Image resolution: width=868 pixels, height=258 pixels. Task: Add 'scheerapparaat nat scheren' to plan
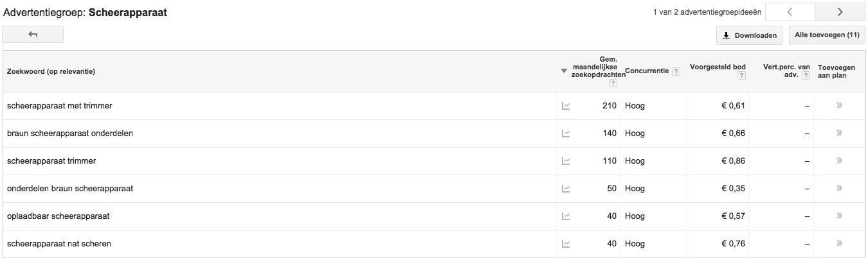[839, 244]
